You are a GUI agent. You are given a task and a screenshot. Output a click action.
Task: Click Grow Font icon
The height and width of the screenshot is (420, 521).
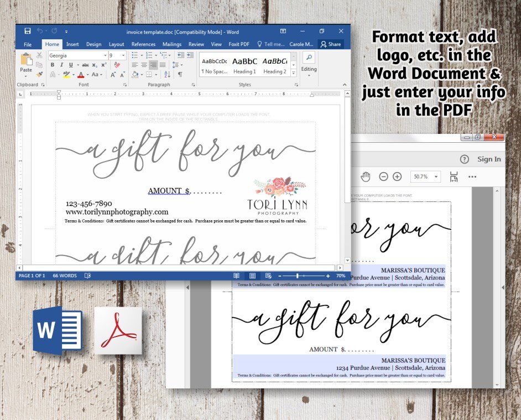pyautogui.click(x=113, y=75)
